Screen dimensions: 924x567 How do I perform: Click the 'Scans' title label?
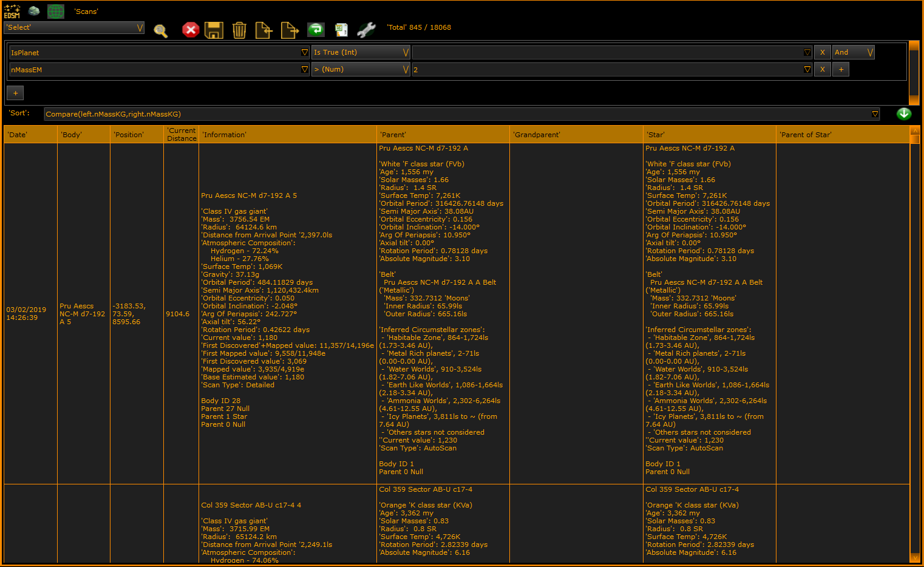coord(86,12)
